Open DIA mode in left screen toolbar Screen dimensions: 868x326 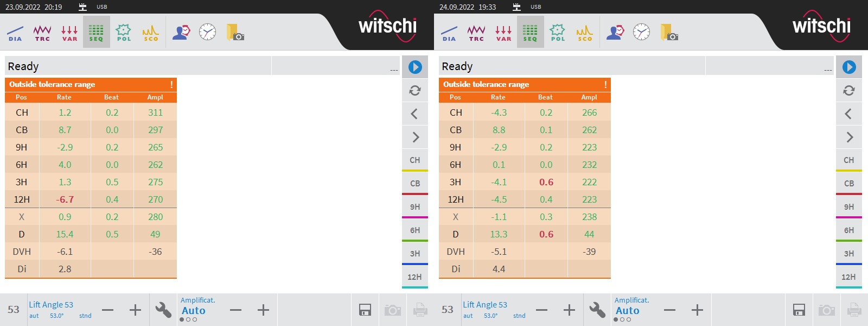click(15, 33)
